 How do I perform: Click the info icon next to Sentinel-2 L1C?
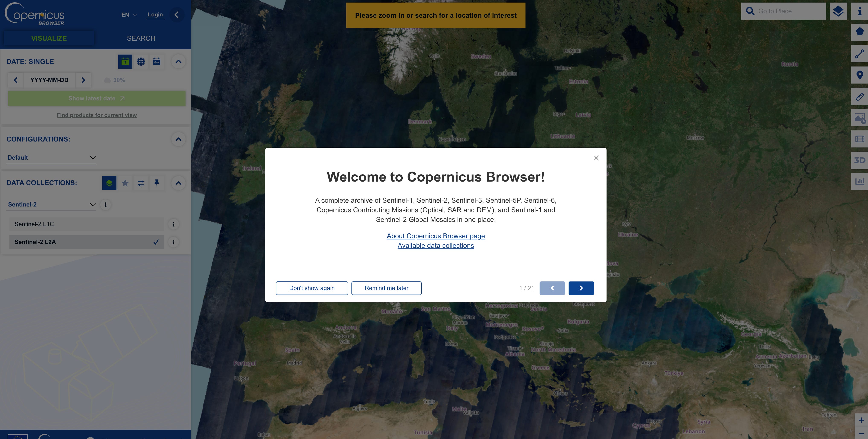coord(174,224)
